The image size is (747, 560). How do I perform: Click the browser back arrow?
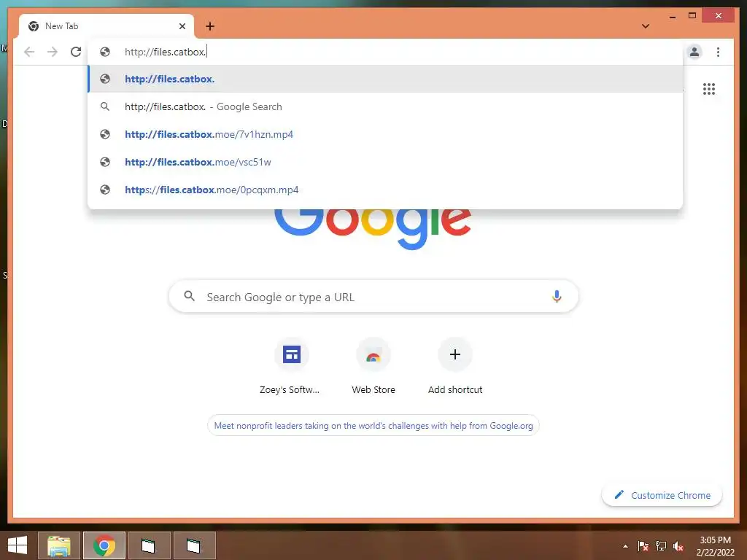[29, 52]
